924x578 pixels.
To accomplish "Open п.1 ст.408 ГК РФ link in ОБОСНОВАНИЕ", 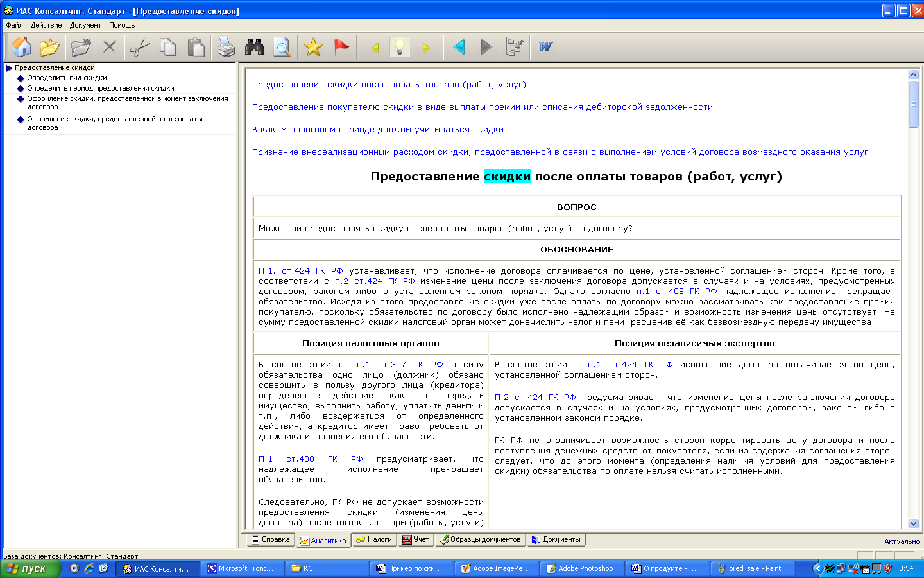I will coord(676,291).
